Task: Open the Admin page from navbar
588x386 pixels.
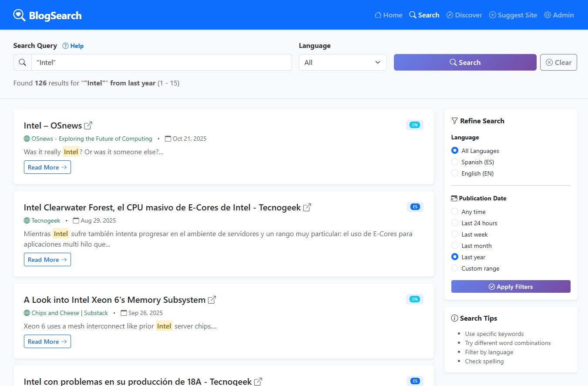Action: pyautogui.click(x=559, y=15)
